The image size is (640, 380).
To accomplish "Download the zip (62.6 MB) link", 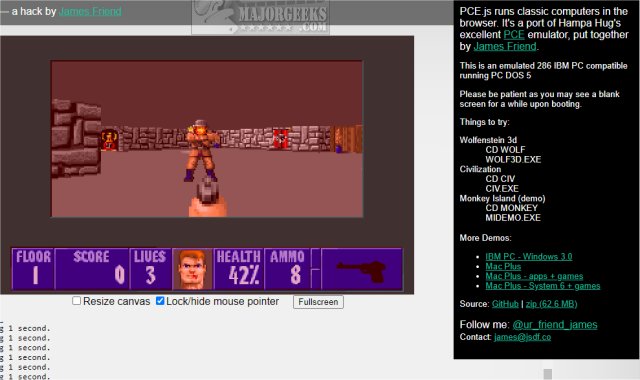I will pyautogui.click(x=551, y=304).
